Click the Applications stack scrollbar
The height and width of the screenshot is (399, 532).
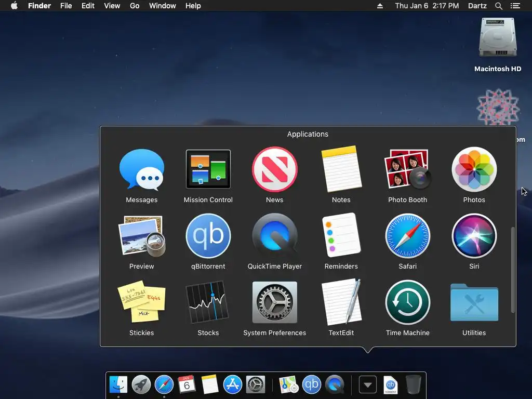(x=513, y=270)
